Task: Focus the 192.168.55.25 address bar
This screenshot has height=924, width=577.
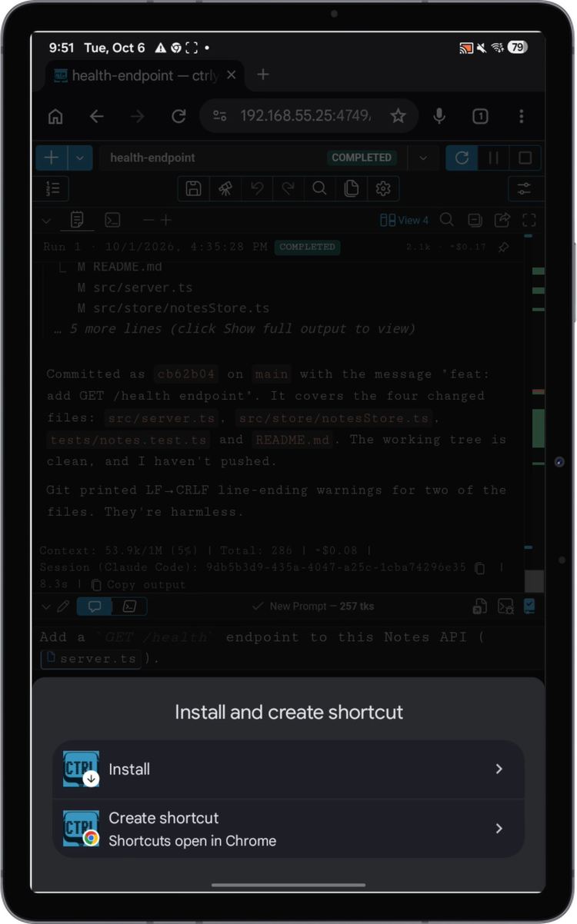Action: (x=305, y=116)
